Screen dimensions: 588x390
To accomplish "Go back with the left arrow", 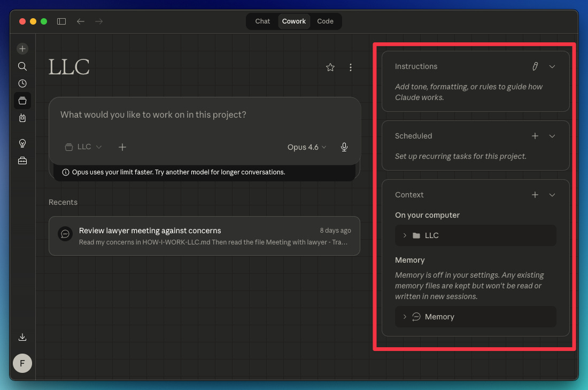I will [81, 21].
